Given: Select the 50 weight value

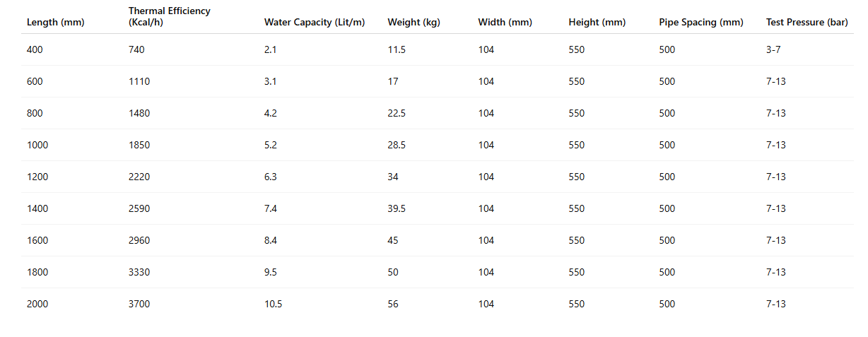Looking at the screenshot, I should (x=393, y=273).
